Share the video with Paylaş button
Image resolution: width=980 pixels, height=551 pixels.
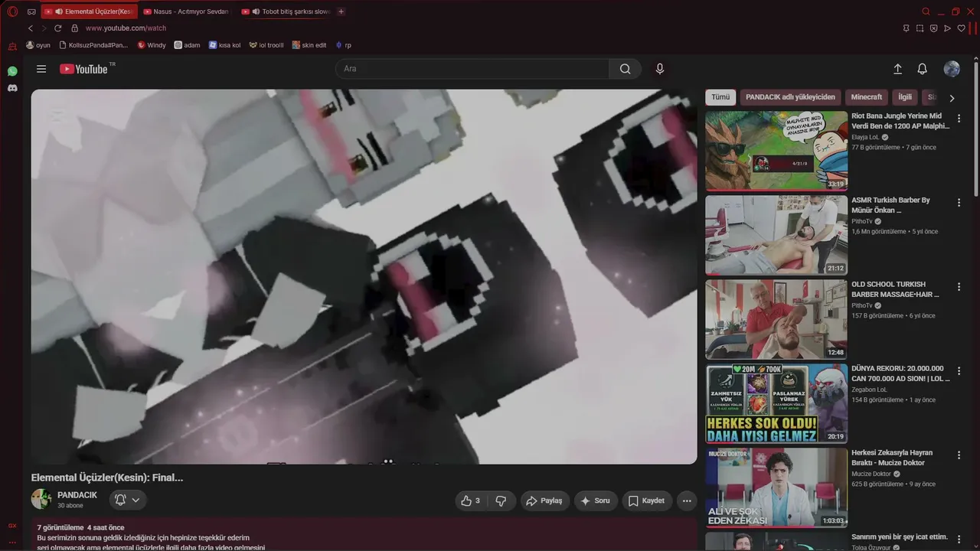pyautogui.click(x=545, y=500)
